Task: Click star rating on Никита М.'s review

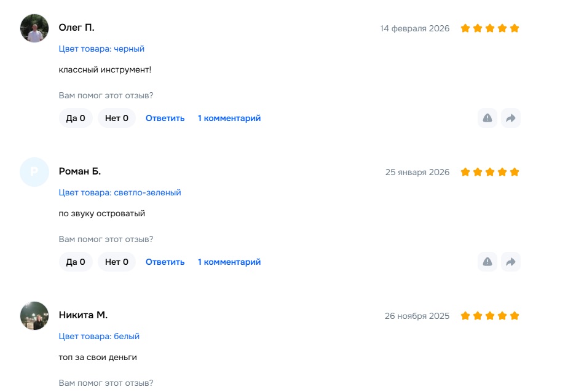Action: pyautogui.click(x=490, y=316)
